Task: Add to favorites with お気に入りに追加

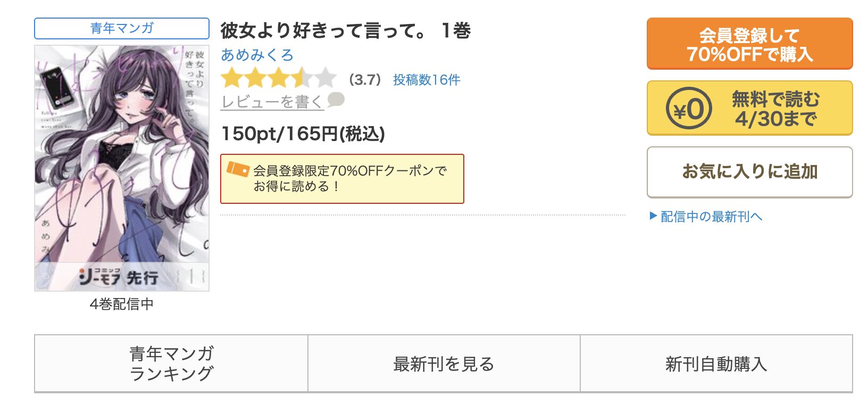Action: pyautogui.click(x=749, y=172)
